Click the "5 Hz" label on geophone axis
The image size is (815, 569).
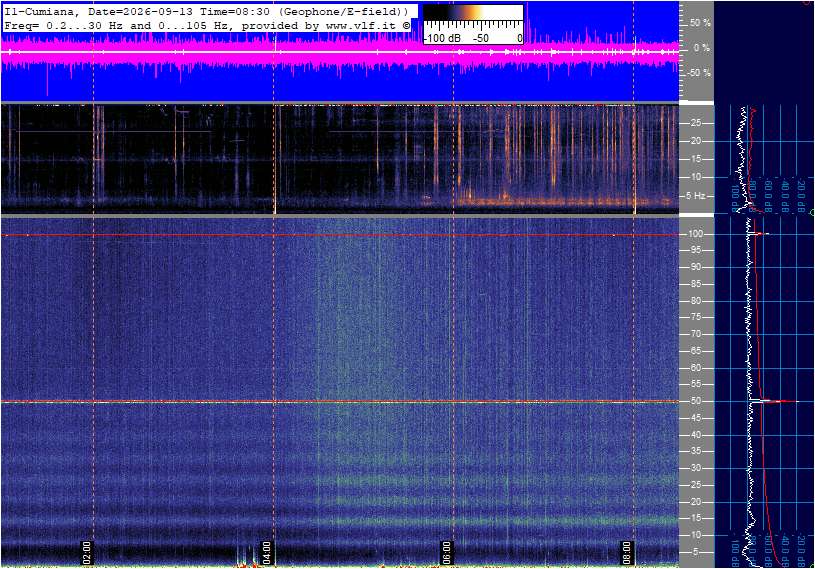696,196
